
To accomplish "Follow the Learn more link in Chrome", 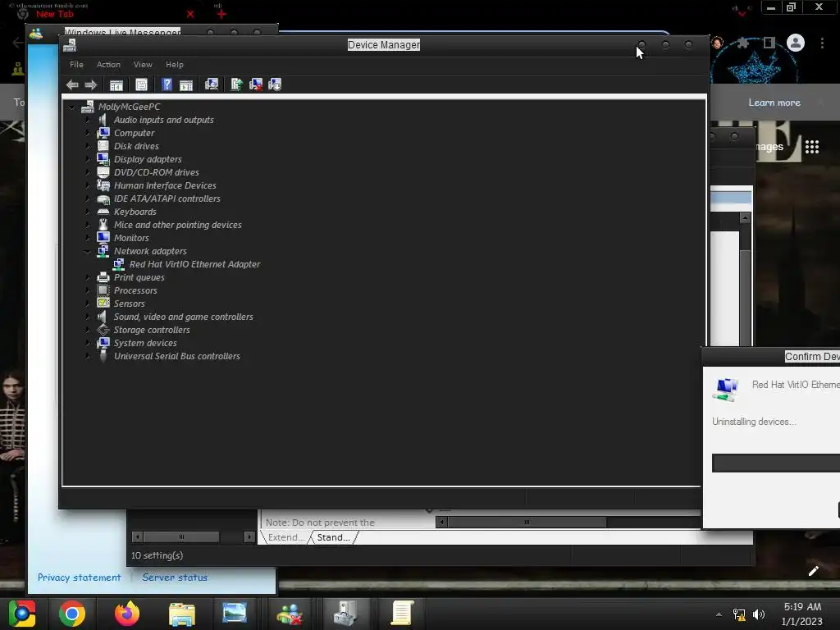I will click(774, 103).
